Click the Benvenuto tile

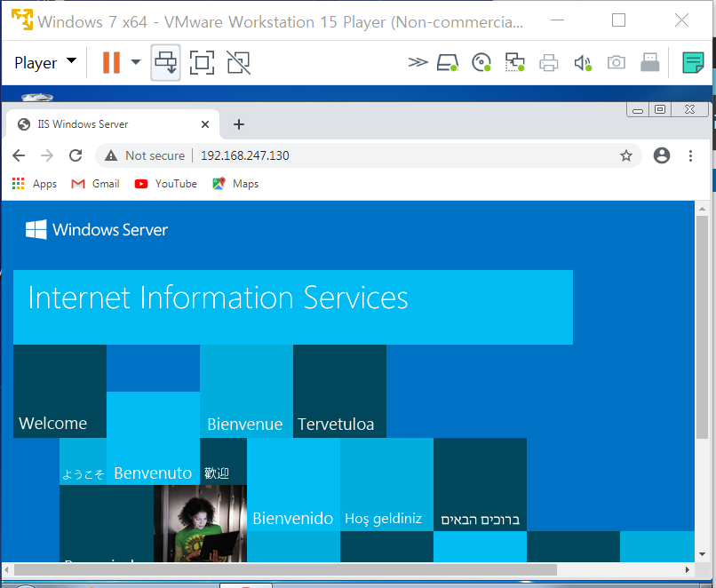coord(153,438)
